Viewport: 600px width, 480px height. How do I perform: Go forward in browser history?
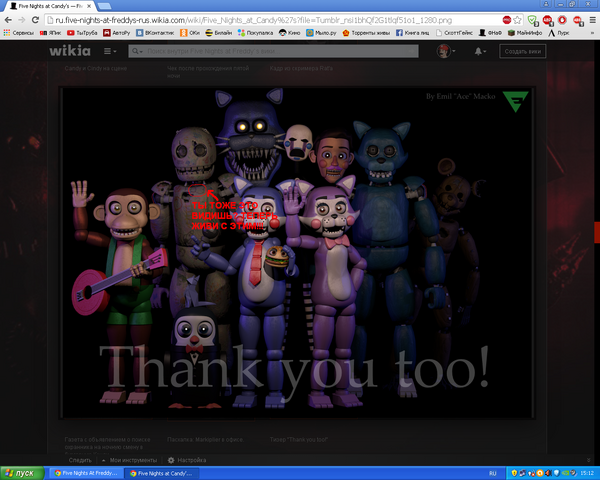(21, 20)
